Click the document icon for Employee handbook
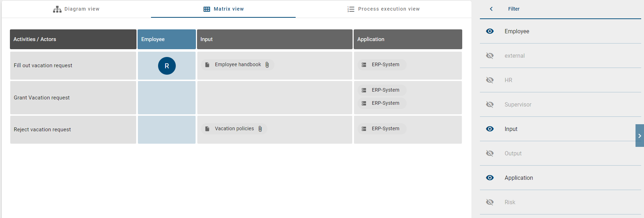This screenshot has height=218, width=644. pyautogui.click(x=207, y=65)
